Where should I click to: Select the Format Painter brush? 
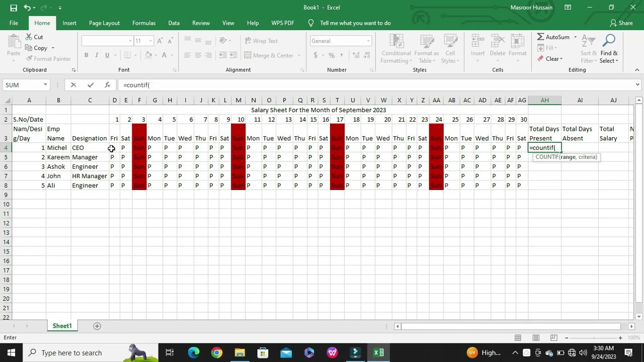click(29, 59)
